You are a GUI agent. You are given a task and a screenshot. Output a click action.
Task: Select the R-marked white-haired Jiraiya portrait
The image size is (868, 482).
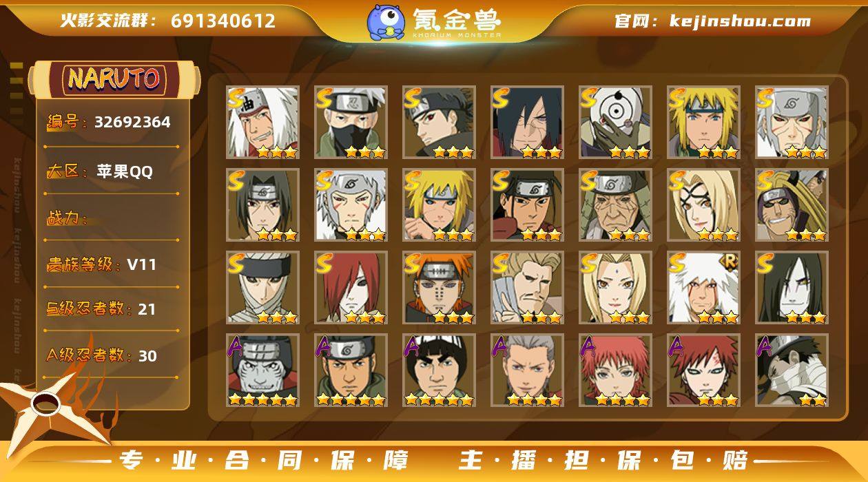[704, 288]
